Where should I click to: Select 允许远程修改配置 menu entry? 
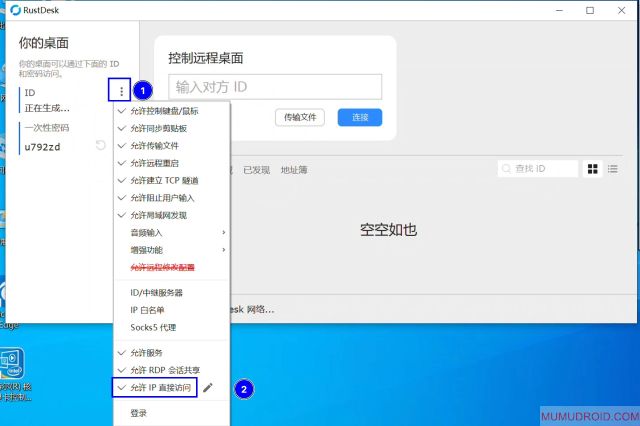coord(171,267)
